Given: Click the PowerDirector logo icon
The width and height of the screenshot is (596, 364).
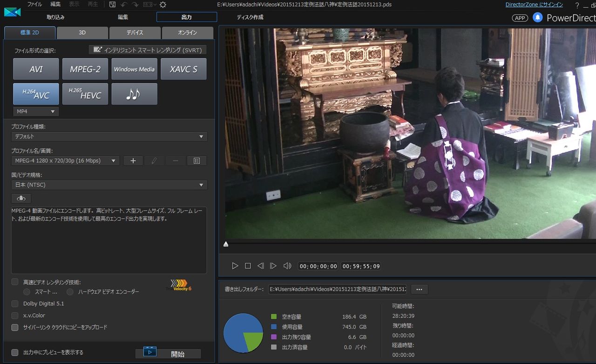Looking at the screenshot, I should [x=12, y=11].
